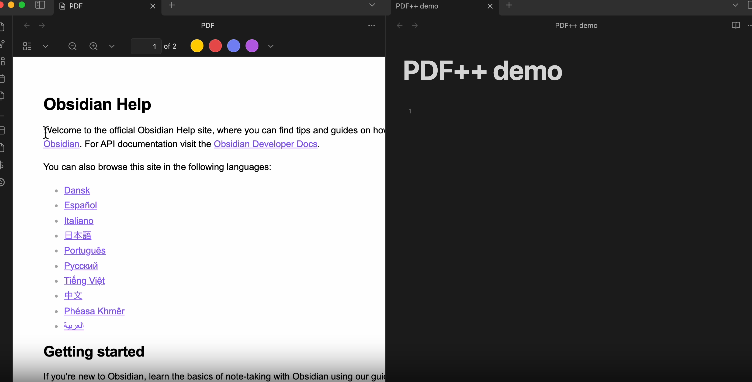
Task: Open the Русский language link
Action: click(81, 266)
